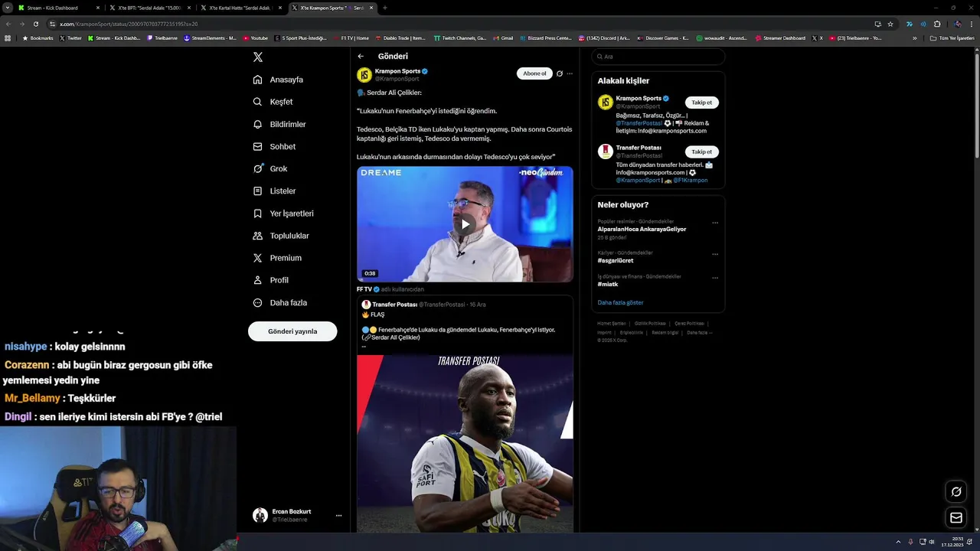
Task: Open Krampon Sports avatar on the post
Action: [x=364, y=75]
